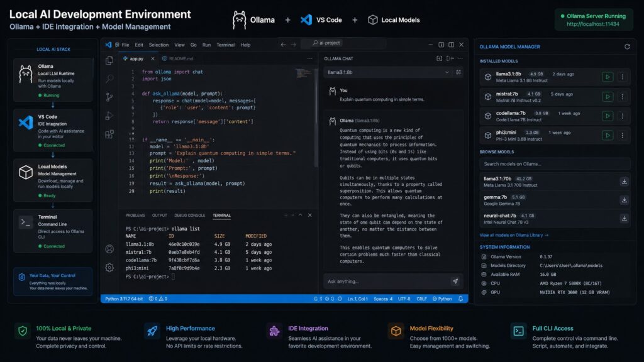Open View all models on Ollama Library link
The height and width of the screenshot is (362, 644).
click(x=514, y=235)
